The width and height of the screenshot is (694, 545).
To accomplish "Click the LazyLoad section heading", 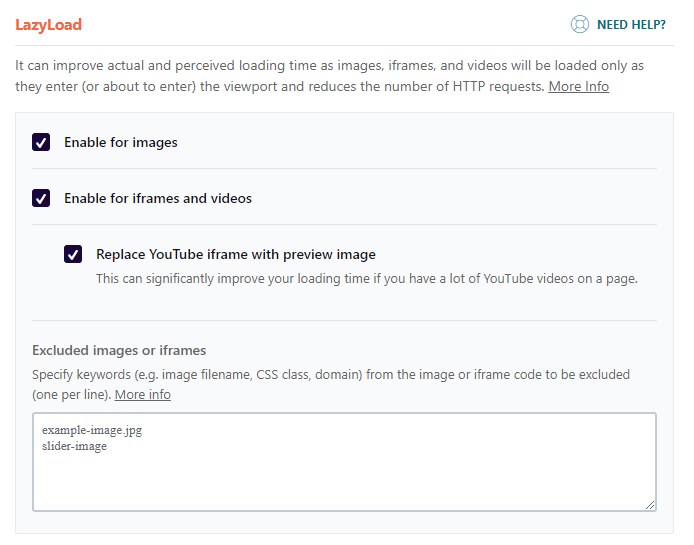I will coord(49,25).
